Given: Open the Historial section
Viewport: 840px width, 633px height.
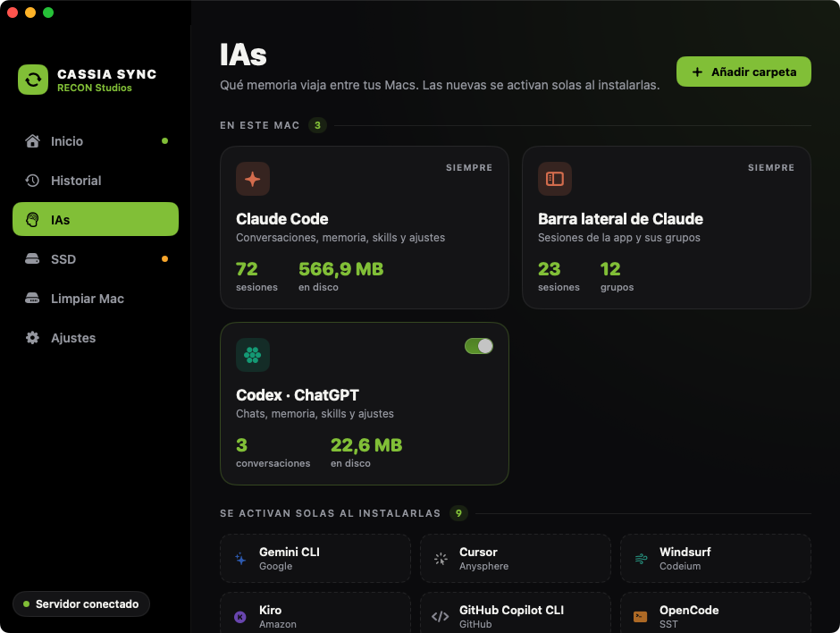Looking at the screenshot, I should point(96,181).
